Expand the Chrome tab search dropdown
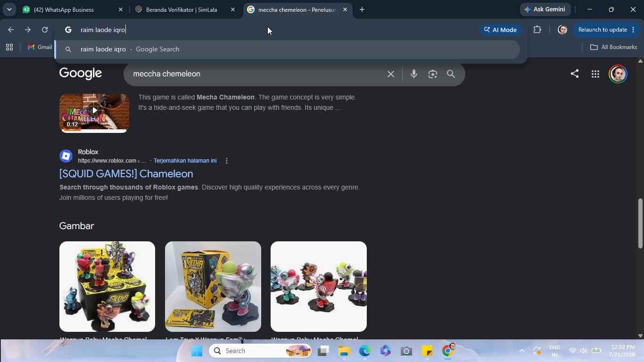 (x=9, y=9)
